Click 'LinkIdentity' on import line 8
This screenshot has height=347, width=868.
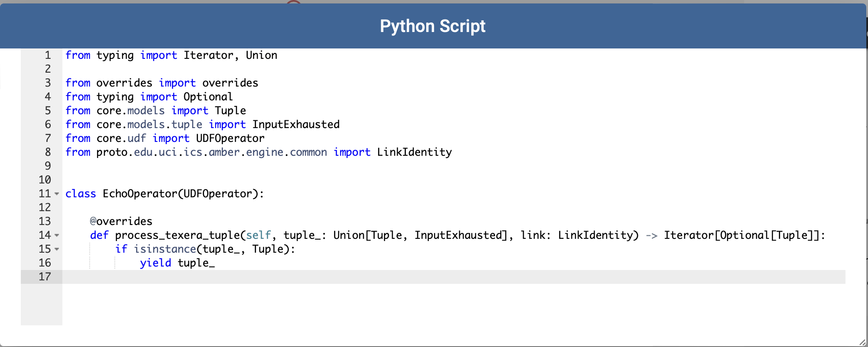coord(415,152)
